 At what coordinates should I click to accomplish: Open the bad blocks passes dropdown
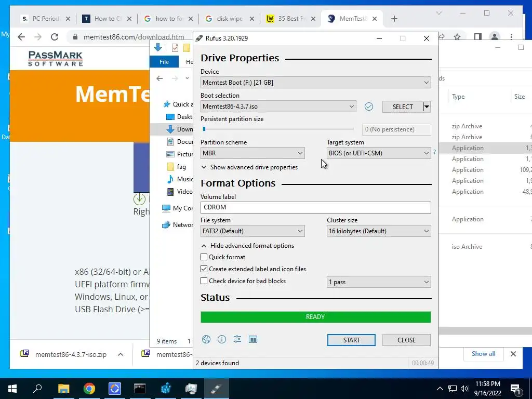click(379, 282)
